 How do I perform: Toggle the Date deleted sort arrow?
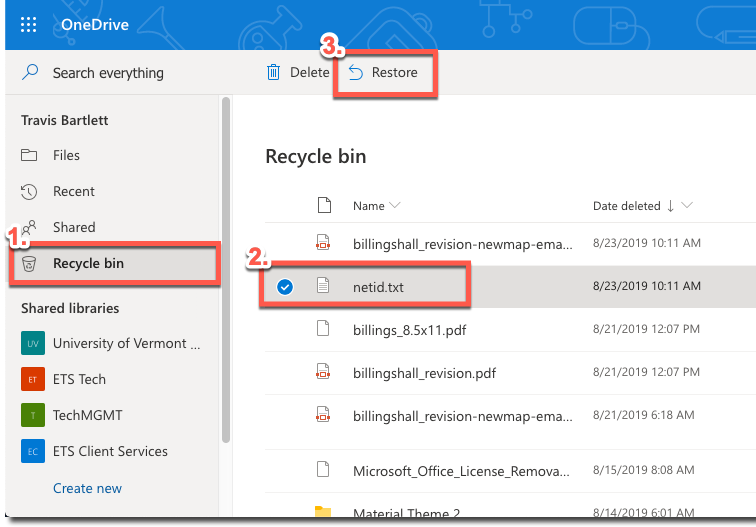click(x=670, y=206)
